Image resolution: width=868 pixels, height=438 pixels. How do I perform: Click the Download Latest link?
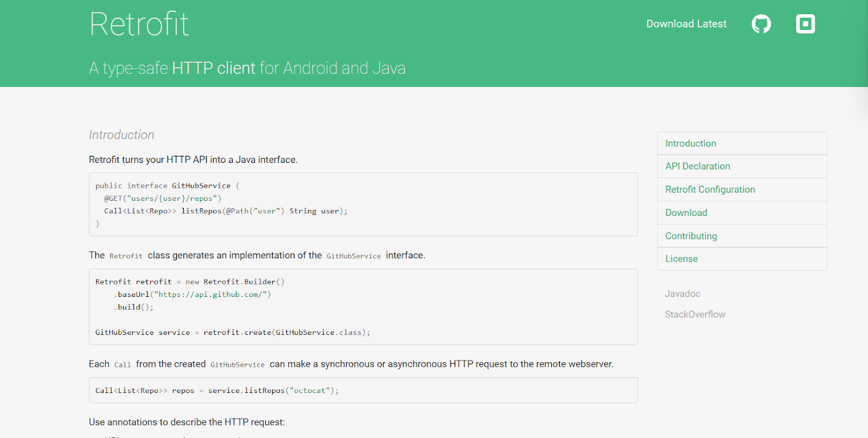tap(686, 24)
